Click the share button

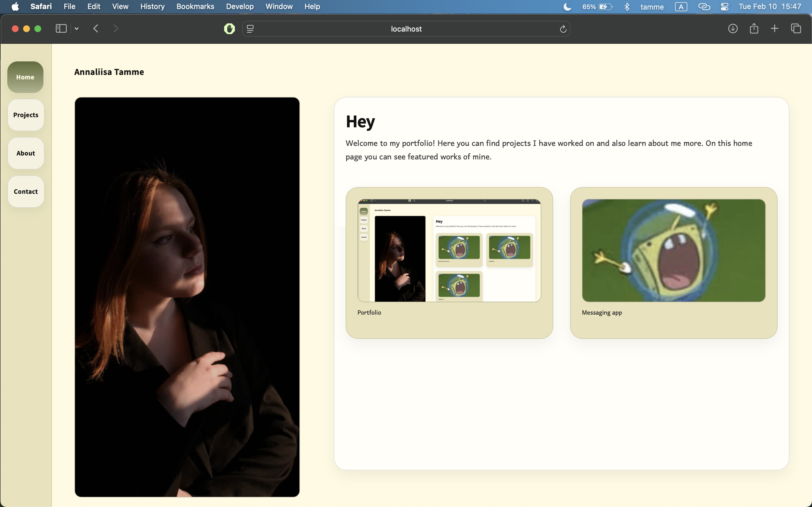(754, 28)
